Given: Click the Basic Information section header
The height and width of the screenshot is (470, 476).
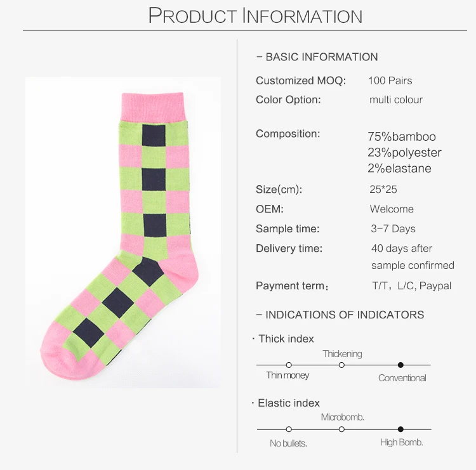Looking at the screenshot, I should tap(317, 57).
